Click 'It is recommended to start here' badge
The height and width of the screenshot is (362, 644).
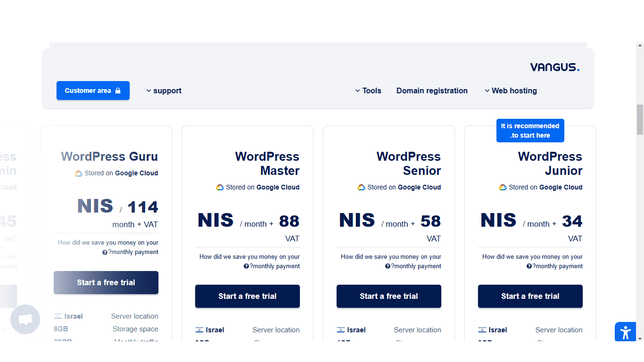[x=530, y=131]
